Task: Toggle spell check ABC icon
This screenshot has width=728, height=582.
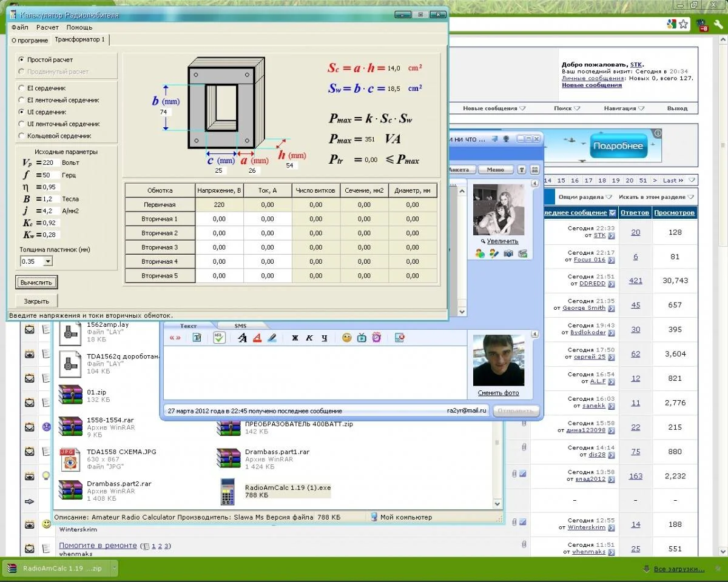Action: pos(220,338)
